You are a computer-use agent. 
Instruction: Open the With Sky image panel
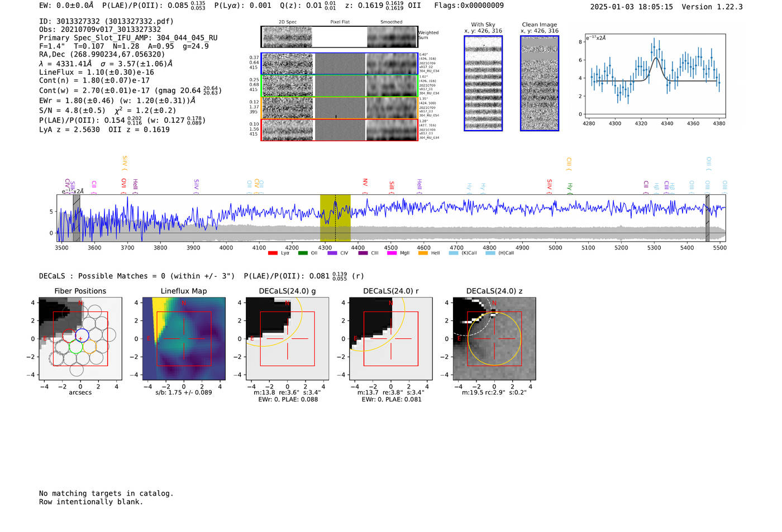(483, 83)
